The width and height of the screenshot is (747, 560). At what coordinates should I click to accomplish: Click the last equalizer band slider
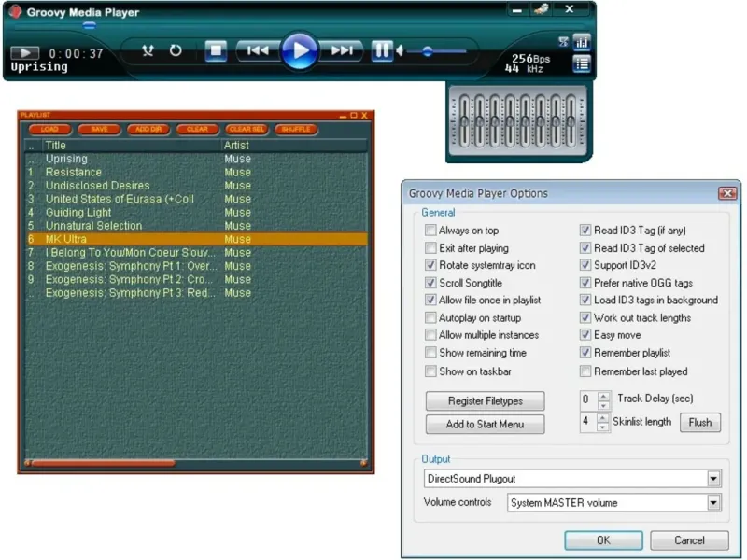point(571,121)
